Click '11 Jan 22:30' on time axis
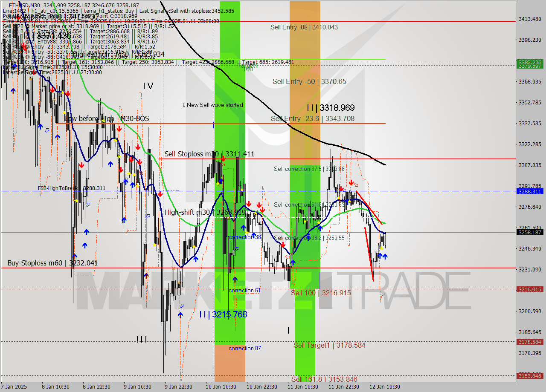 tap(344, 387)
